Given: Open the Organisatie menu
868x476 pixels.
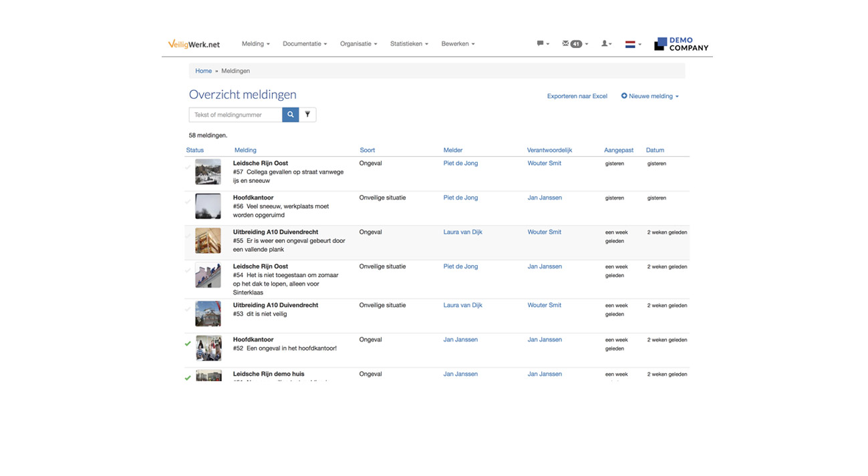Looking at the screenshot, I should pos(358,44).
